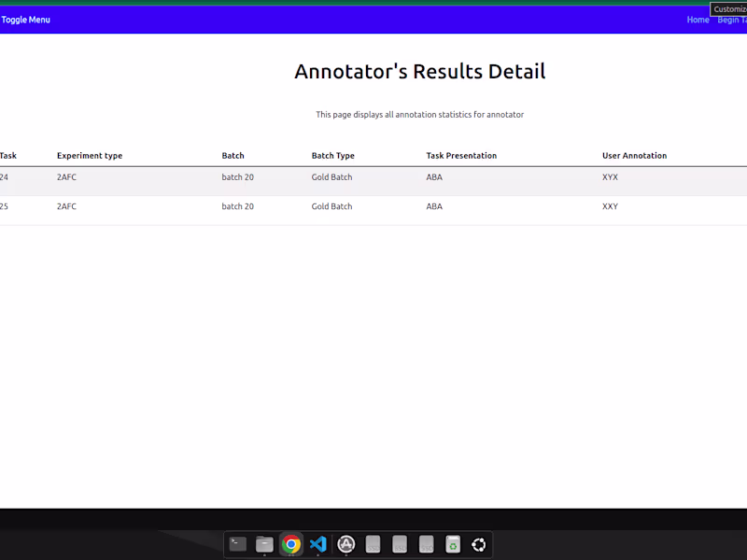747x560 pixels.
Task: Click batch 20 in the task 24 row
Action: (x=238, y=177)
